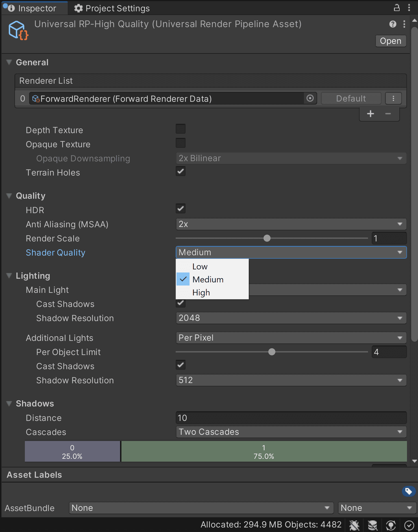Click cascade 1 split bar at 75.0%
Image resolution: width=418 pixels, height=532 pixels.
tap(264, 451)
